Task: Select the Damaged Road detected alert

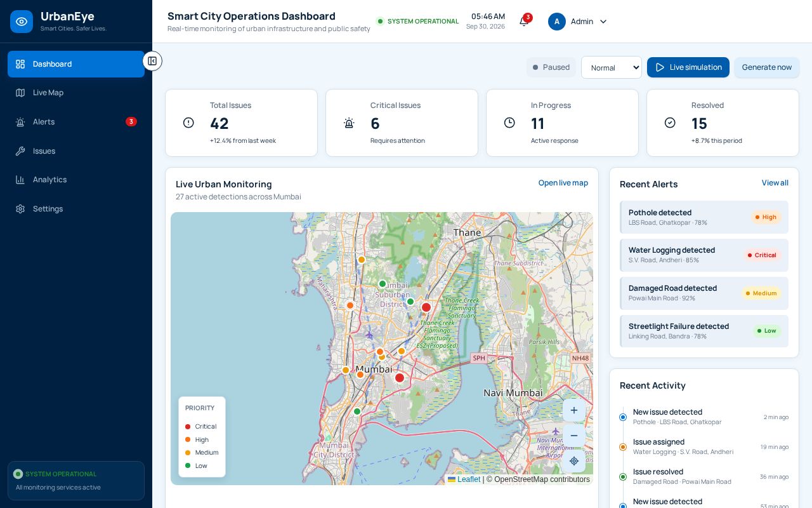Action: click(704, 293)
